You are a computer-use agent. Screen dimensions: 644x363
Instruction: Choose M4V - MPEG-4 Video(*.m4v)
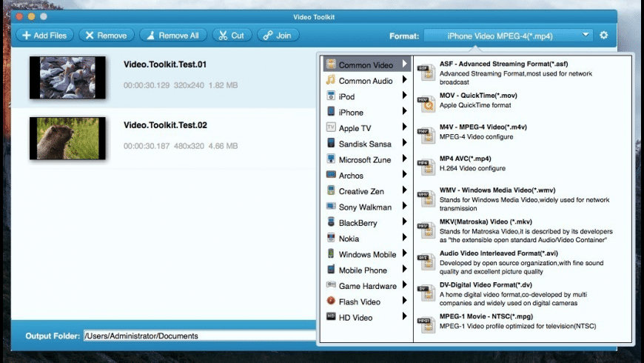[483, 127]
